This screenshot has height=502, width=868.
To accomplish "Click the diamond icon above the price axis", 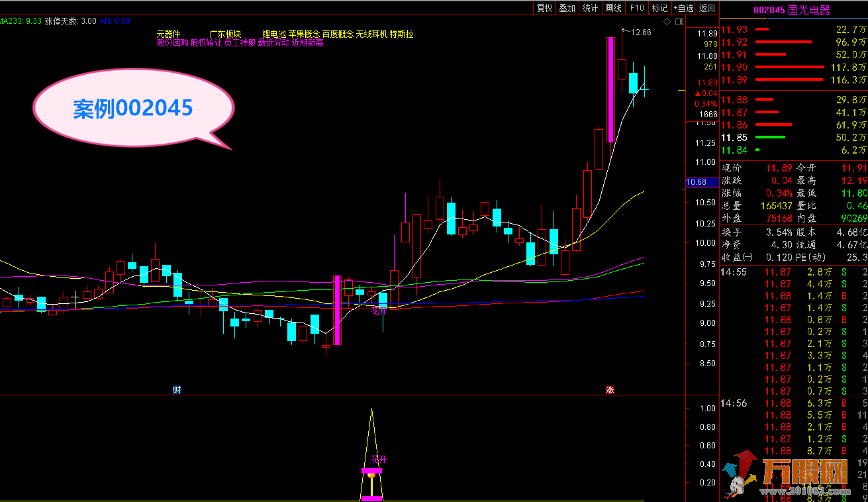I will [x=667, y=22].
